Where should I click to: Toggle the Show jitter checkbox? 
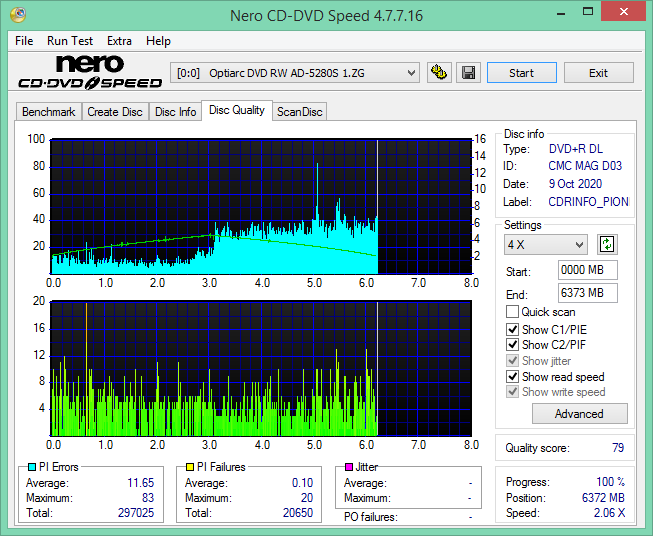(x=512, y=360)
